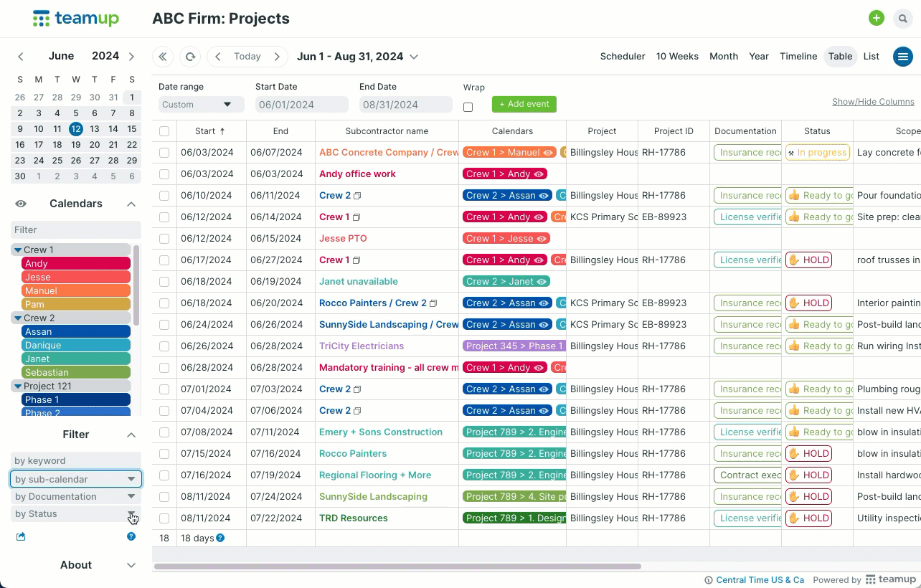Image resolution: width=921 pixels, height=588 pixels.
Task: Toggle the Manuel orange calendar swatch
Action: tap(76, 291)
